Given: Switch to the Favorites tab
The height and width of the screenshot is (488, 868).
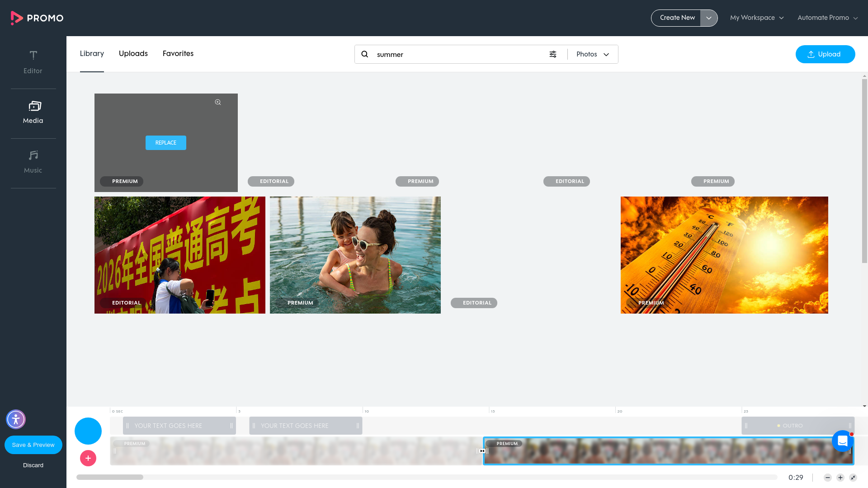Looking at the screenshot, I should [x=178, y=54].
